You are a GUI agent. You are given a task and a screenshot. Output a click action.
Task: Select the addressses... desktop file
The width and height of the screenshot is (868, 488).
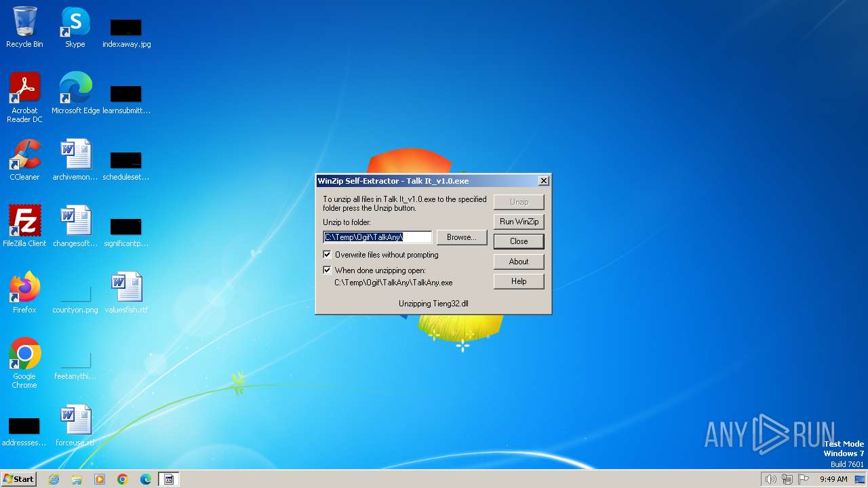coord(24,431)
